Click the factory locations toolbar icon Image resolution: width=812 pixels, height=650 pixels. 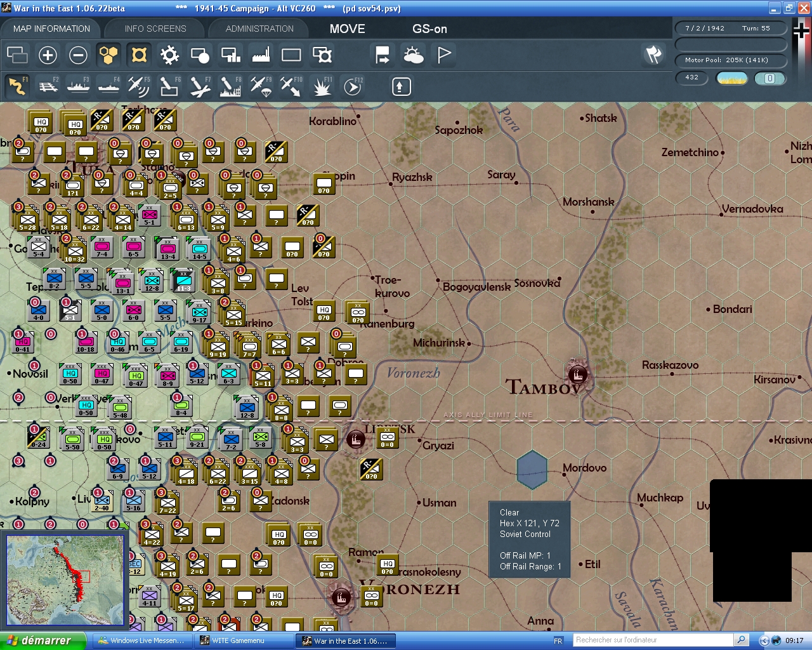tap(260, 55)
